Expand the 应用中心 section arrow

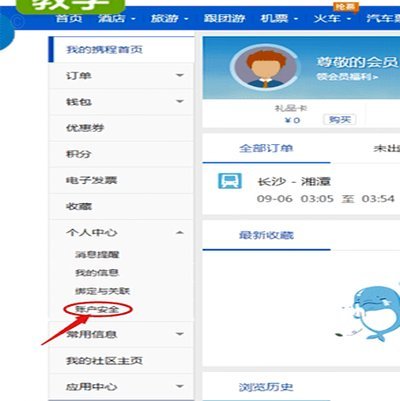pyautogui.click(x=180, y=387)
